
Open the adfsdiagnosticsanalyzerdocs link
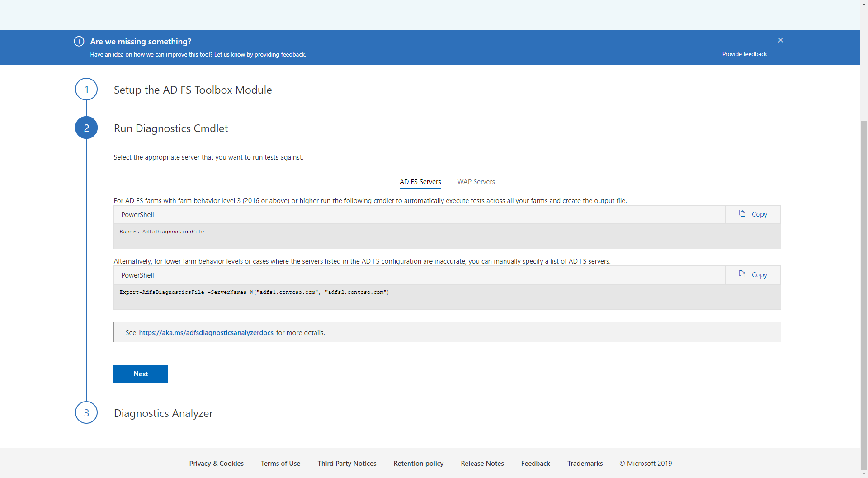pos(206,332)
